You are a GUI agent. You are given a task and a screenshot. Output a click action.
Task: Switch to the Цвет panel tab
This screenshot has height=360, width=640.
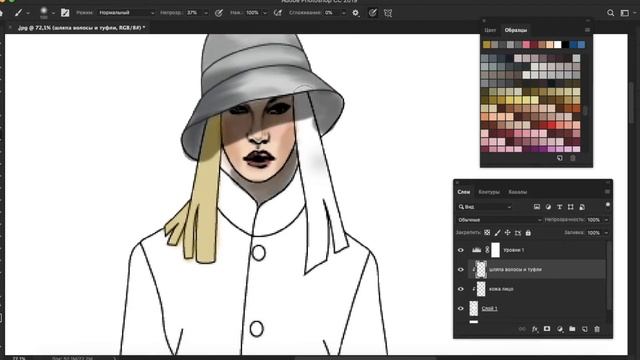tap(490, 30)
